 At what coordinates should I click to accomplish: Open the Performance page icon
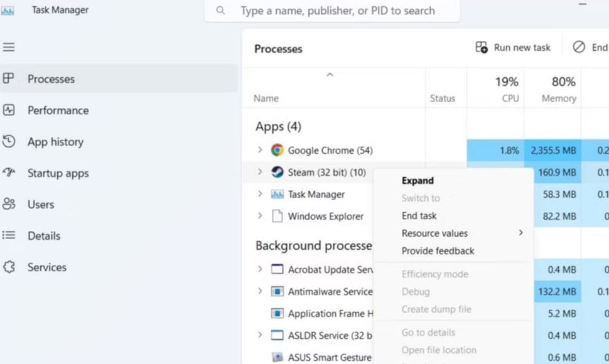tap(9, 110)
